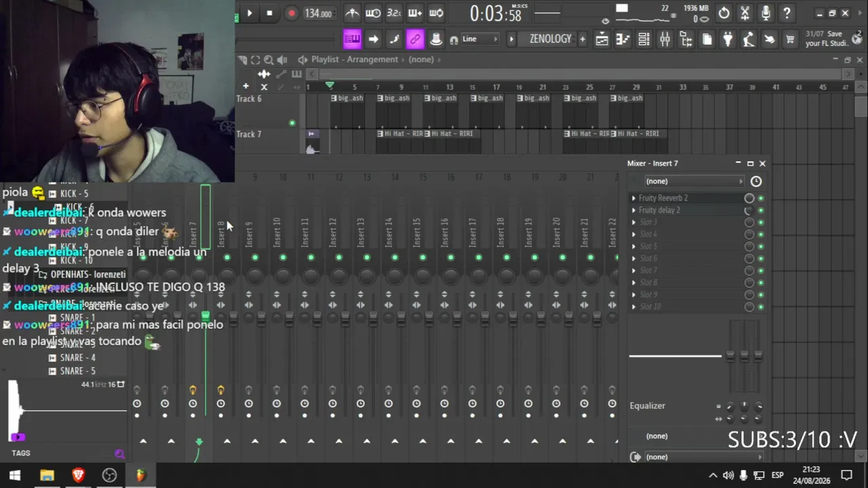Select Track 6 header in Playlist
The height and width of the screenshot is (488, 868).
coord(268,110)
